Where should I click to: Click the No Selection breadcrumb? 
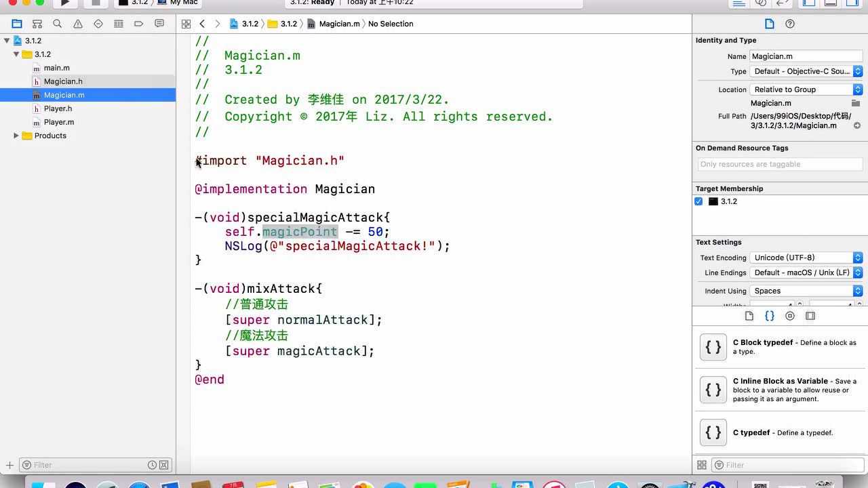pyautogui.click(x=391, y=24)
